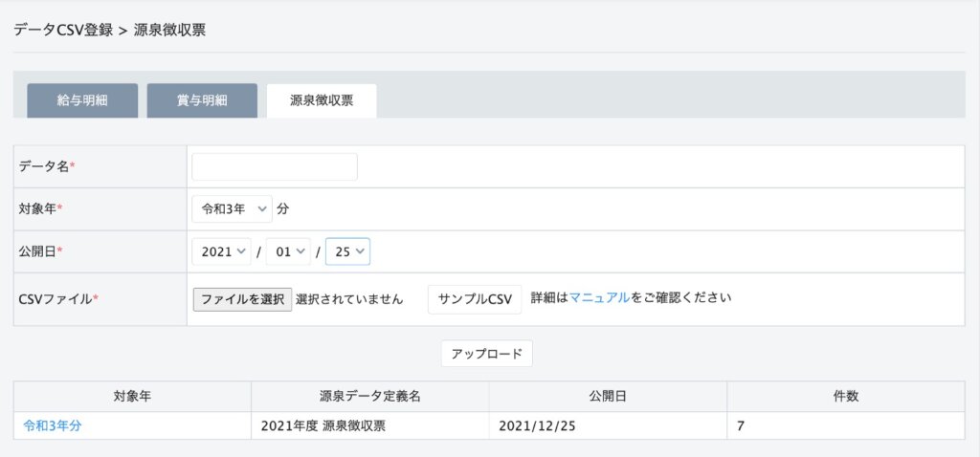This screenshot has width=980, height=457.
Task: Click the 公開日 table column header
Action: tap(607, 396)
